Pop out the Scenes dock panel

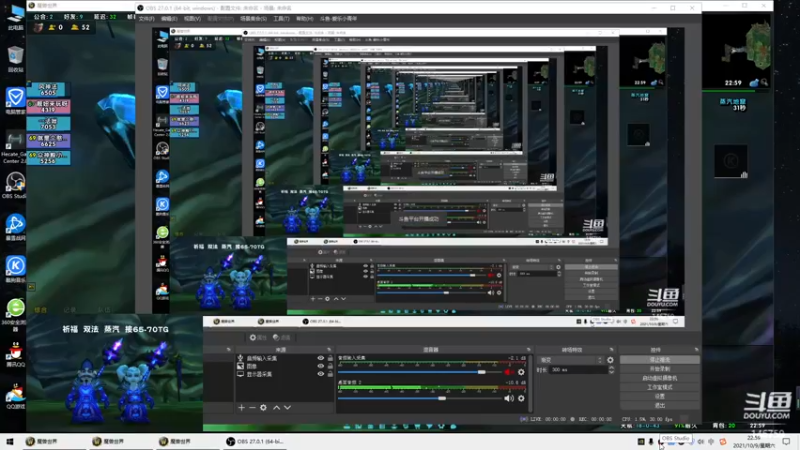click(x=229, y=349)
